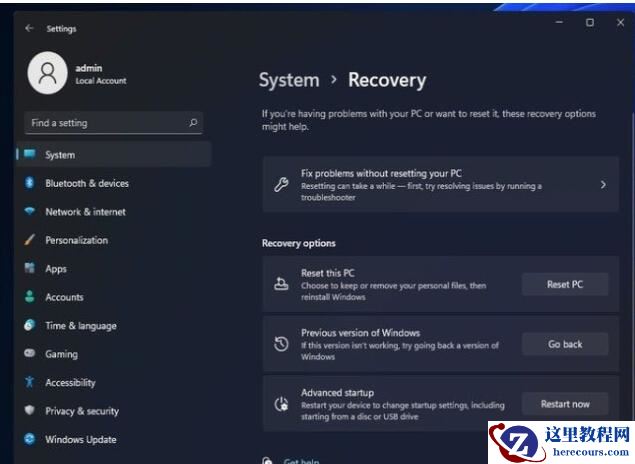Viewport: 635px width, 464px height.
Task: Click the Apps icon in sidebar
Action: 30,268
